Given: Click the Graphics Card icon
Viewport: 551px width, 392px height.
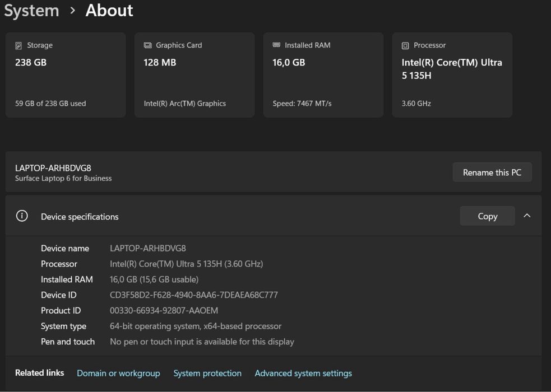Looking at the screenshot, I should pyautogui.click(x=147, y=45).
